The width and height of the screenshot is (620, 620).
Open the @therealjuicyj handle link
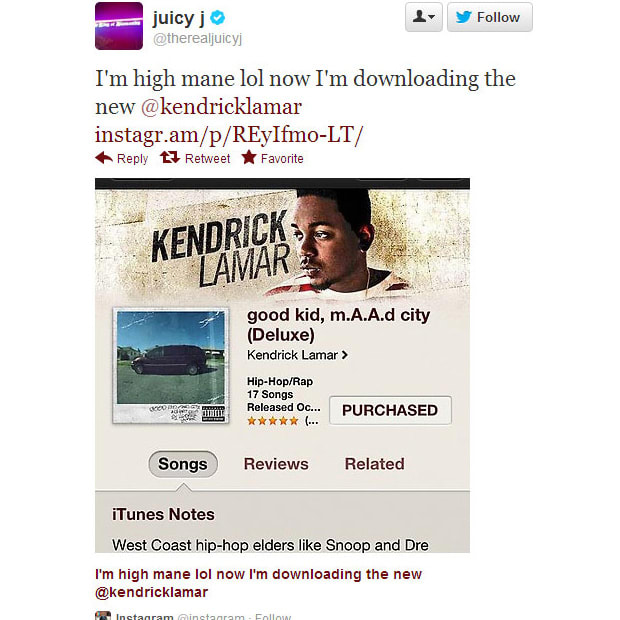pyautogui.click(x=197, y=39)
